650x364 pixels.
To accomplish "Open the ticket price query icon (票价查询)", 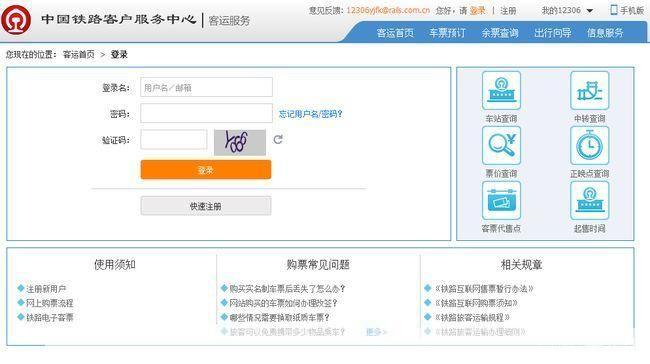I will coord(501,146).
